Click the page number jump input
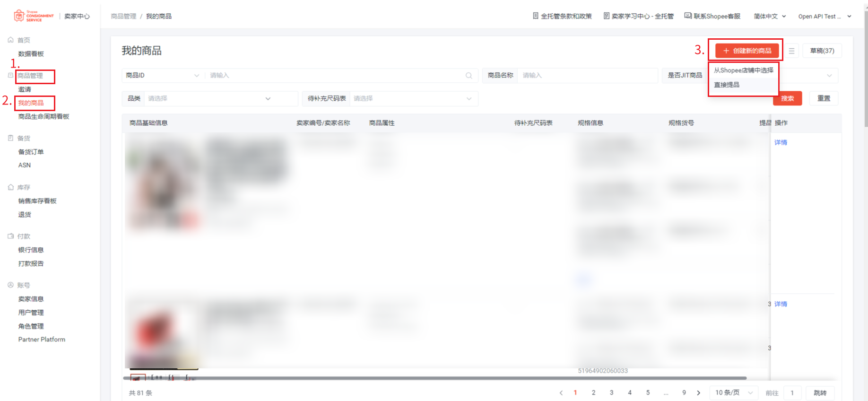The width and height of the screenshot is (868, 401). (x=792, y=393)
